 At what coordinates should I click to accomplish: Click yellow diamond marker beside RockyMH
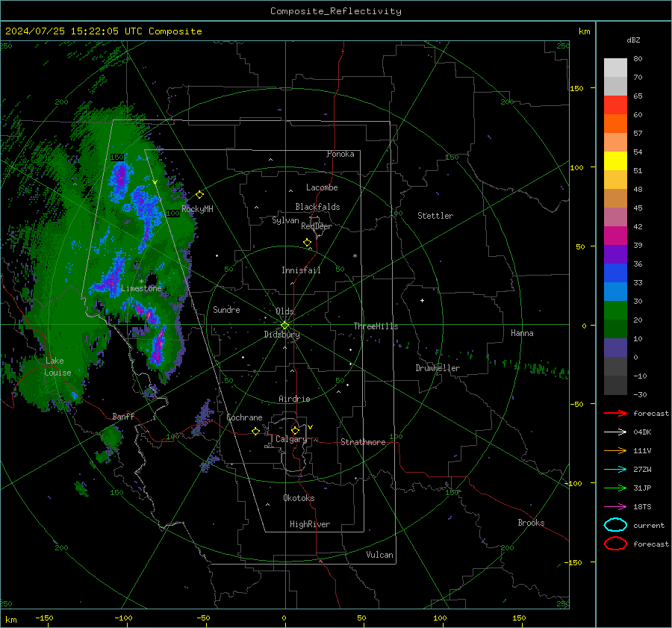[x=199, y=195]
